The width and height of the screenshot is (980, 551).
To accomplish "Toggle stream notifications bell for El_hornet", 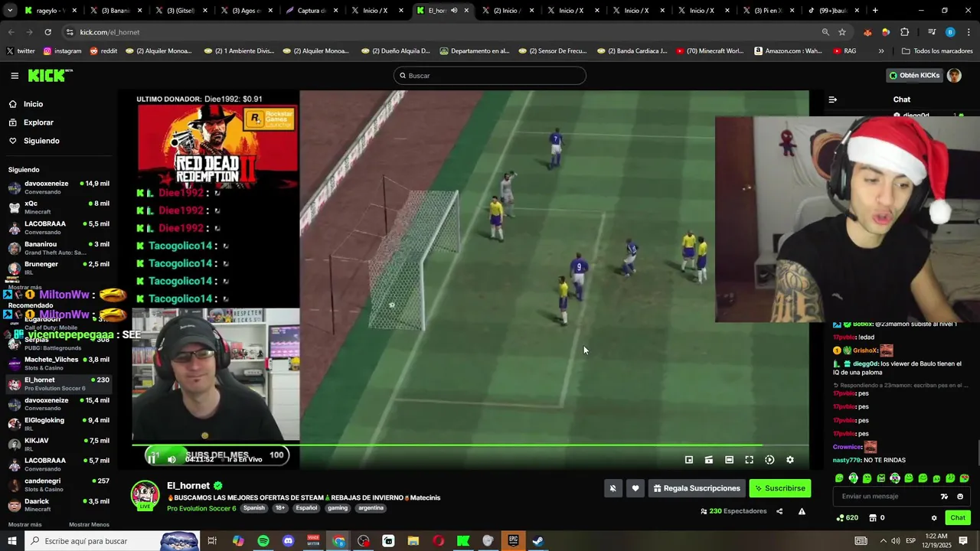I will click(612, 488).
